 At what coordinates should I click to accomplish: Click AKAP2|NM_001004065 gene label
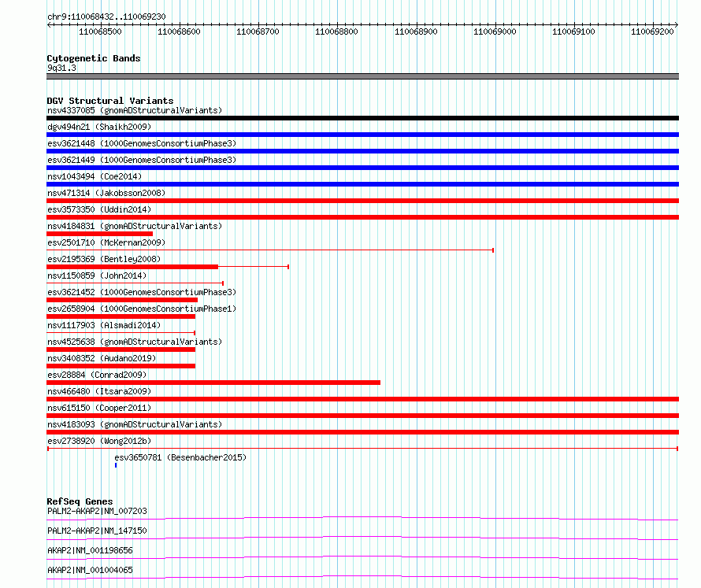point(90,570)
